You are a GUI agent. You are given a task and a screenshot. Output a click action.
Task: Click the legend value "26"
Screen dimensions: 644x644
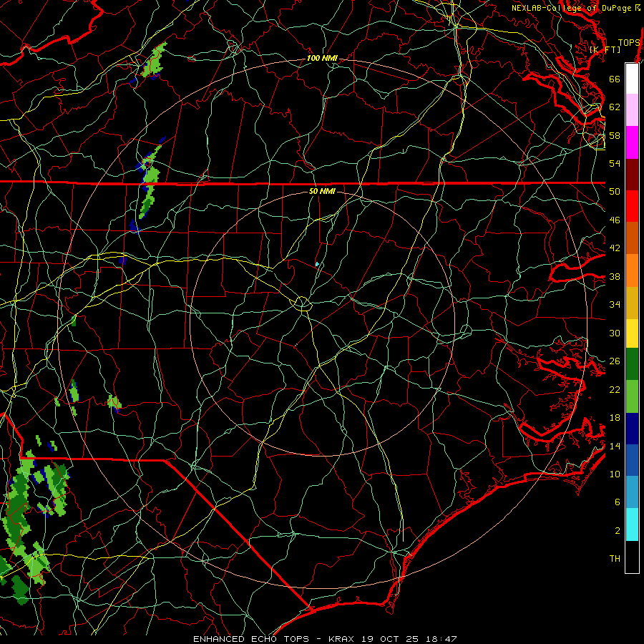tap(615, 361)
